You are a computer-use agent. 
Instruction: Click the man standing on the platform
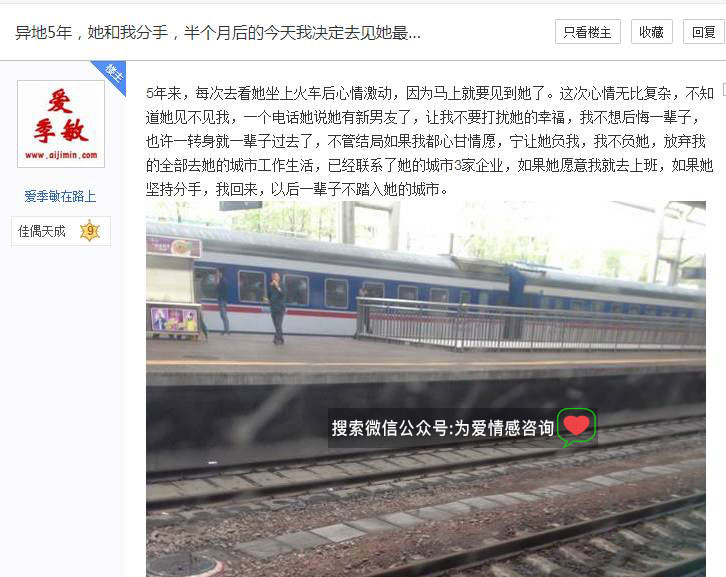pos(277,308)
